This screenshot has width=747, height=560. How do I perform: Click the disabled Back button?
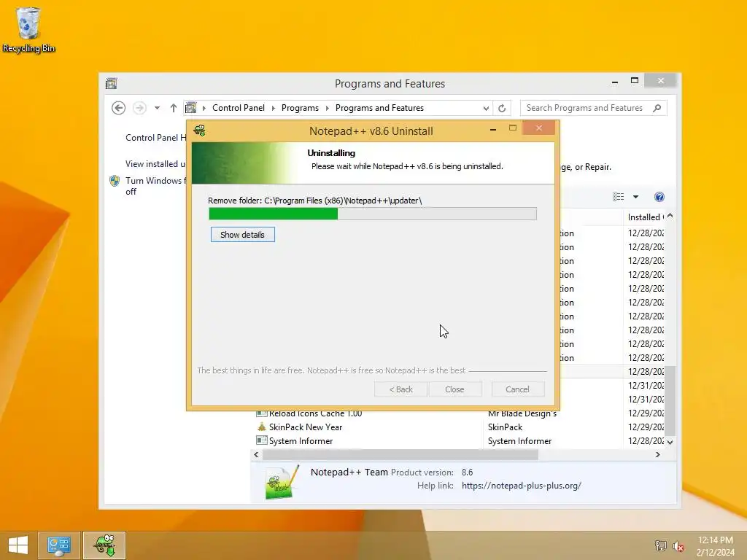coord(400,389)
